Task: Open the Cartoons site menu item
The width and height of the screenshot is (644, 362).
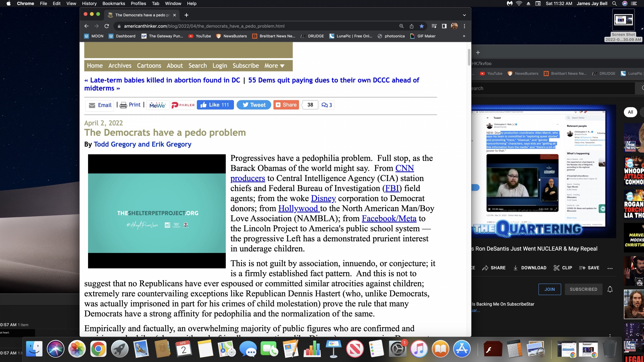Action: pos(149,66)
